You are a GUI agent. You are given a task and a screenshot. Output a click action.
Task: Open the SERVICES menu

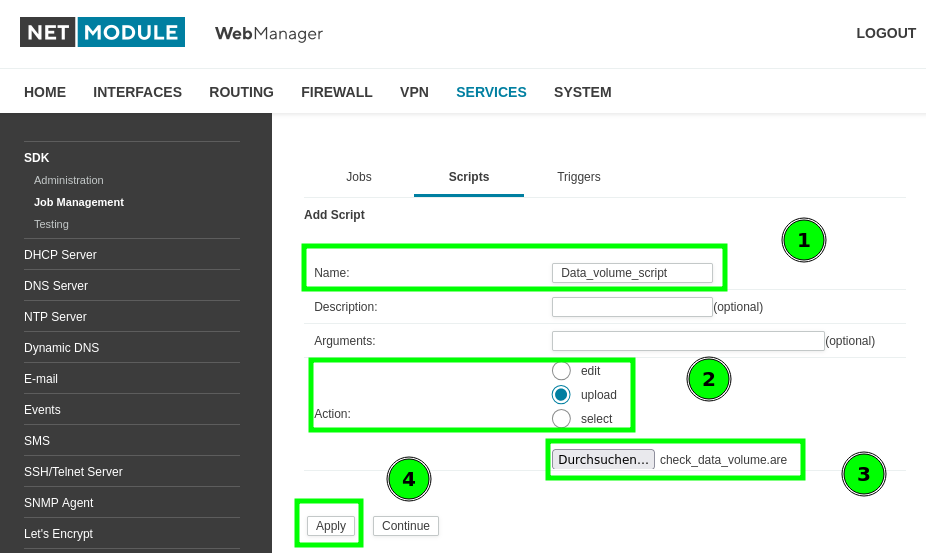coord(491,92)
